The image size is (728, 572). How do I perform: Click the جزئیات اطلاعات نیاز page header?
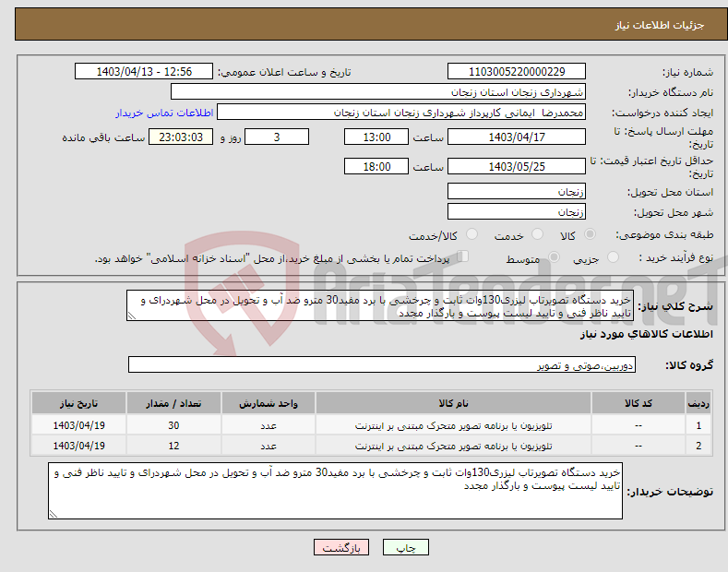(660, 25)
